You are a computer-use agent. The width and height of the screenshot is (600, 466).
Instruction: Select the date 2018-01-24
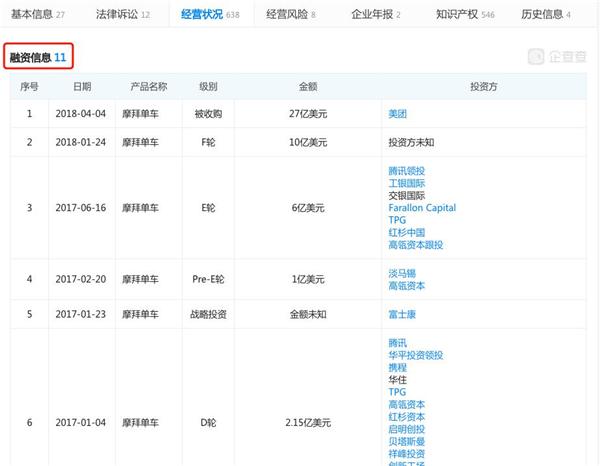[81, 142]
